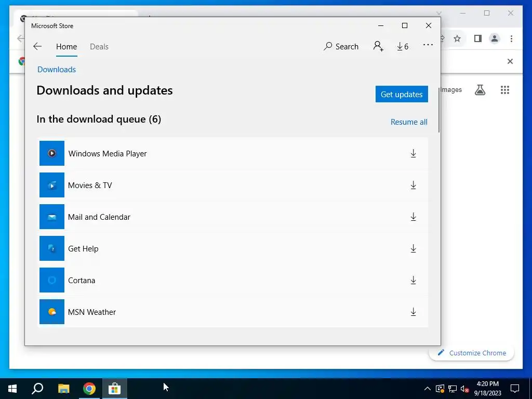
Task: Switch to Chrome from the taskbar
Action: pyautogui.click(x=89, y=389)
